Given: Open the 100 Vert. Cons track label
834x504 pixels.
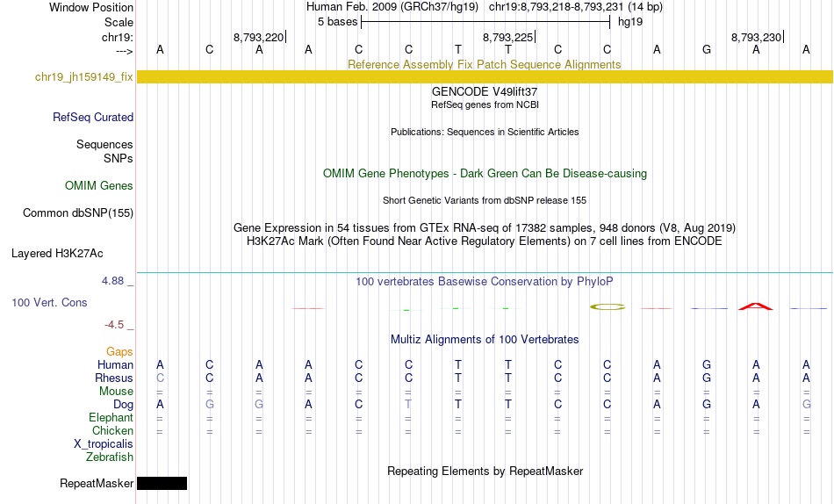Looking at the screenshot, I should (49, 302).
